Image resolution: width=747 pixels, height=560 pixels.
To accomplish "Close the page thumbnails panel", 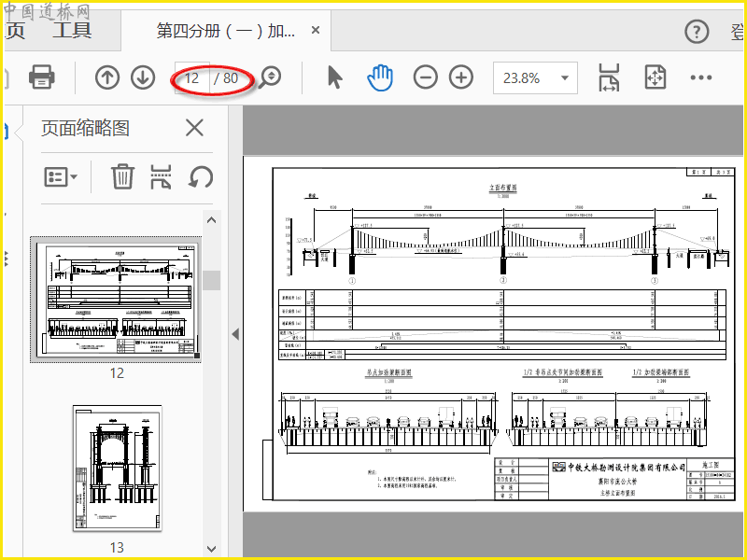I will pos(194,128).
